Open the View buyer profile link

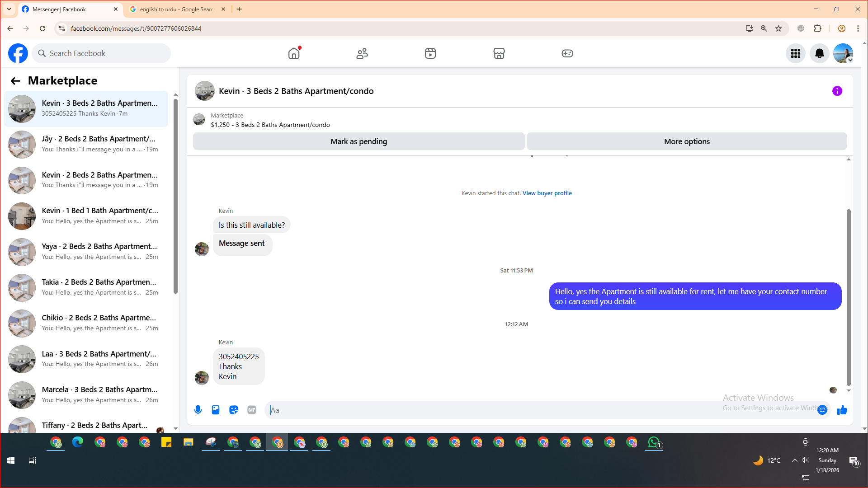(x=547, y=193)
